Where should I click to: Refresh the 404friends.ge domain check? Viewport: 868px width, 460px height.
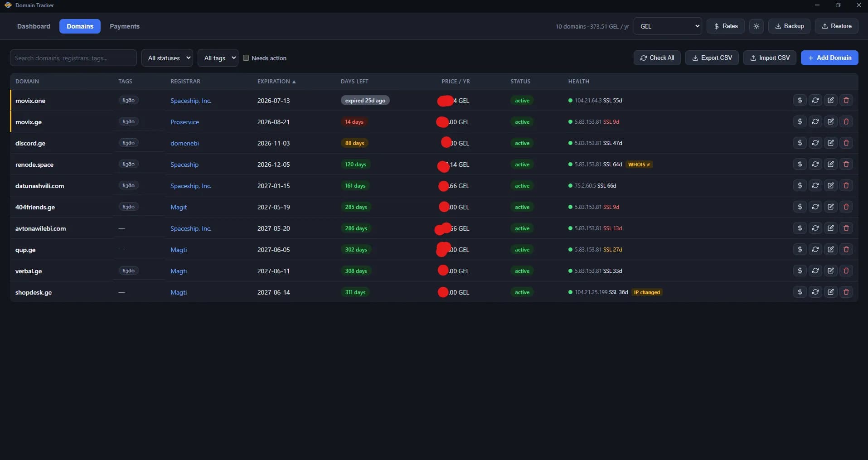815,207
